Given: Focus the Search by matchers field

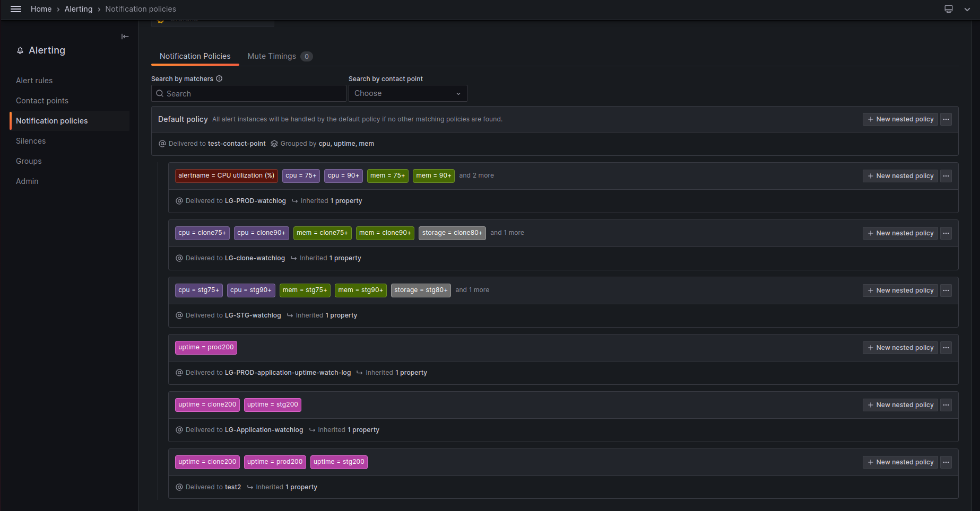Looking at the screenshot, I should (249, 93).
